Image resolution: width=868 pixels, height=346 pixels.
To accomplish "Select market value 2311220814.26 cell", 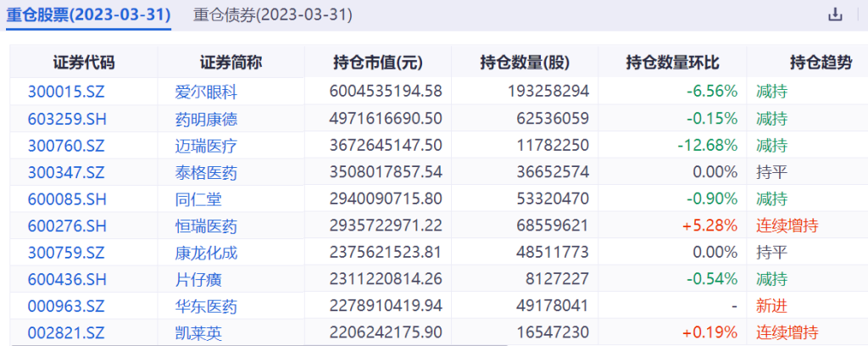I will [x=386, y=279].
